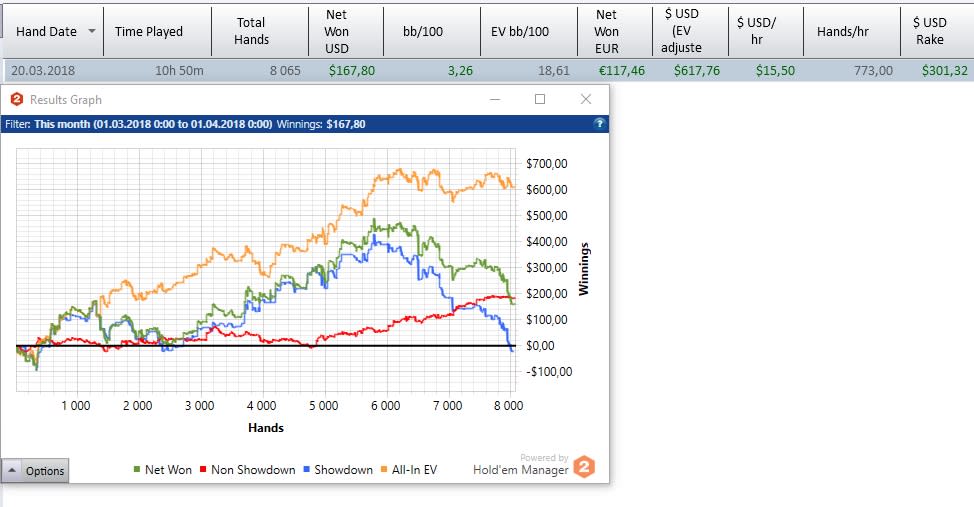The height and width of the screenshot is (507, 974).
Task: Click the 'Winnings' y-axis label
Action: pyautogui.click(x=583, y=269)
